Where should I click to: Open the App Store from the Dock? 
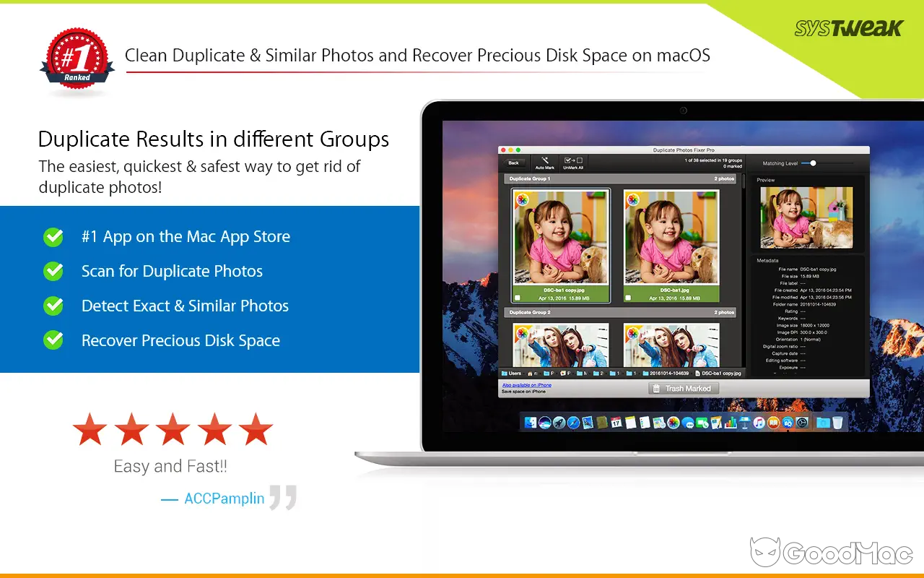click(787, 423)
